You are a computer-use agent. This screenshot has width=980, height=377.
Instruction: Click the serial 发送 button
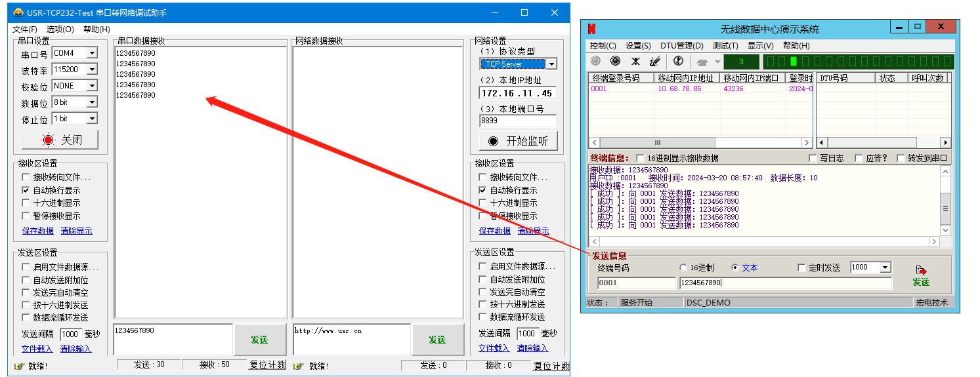click(x=259, y=340)
